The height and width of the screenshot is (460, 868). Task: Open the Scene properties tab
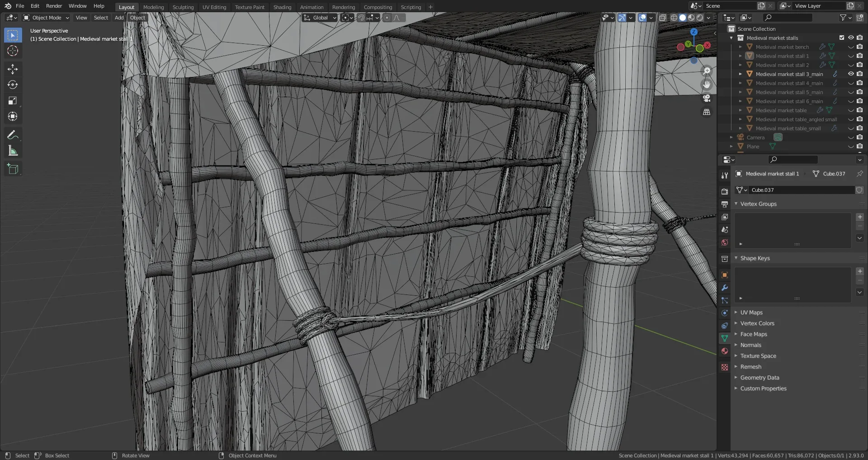(x=725, y=230)
